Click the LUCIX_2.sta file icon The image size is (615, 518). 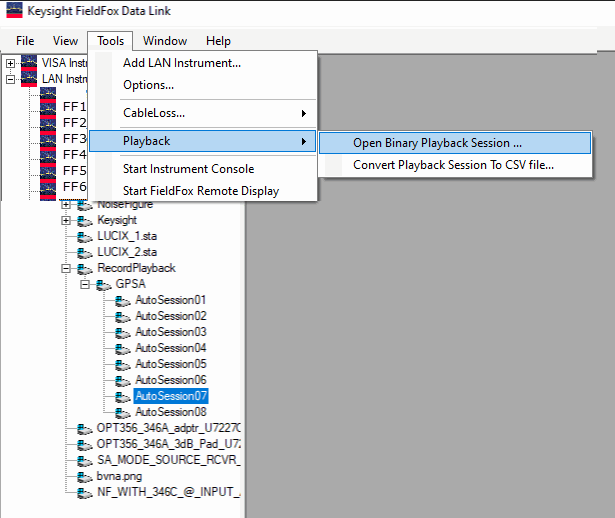click(x=84, y=253)
